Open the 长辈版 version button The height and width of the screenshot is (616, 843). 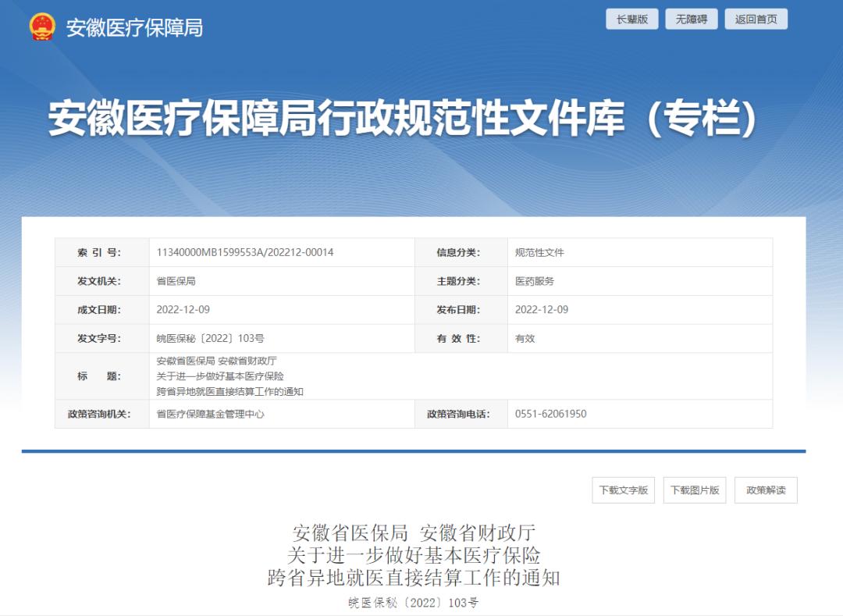point(631,19)
